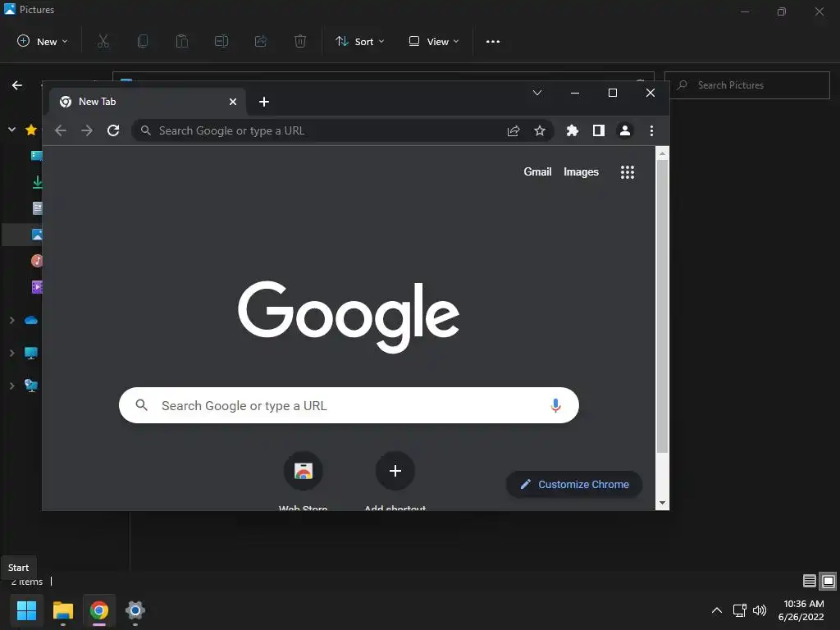This screenshot has height=630, width=840.
Task: Select Music in File Explorer sidebar
Action: click(x=36, y=261)
